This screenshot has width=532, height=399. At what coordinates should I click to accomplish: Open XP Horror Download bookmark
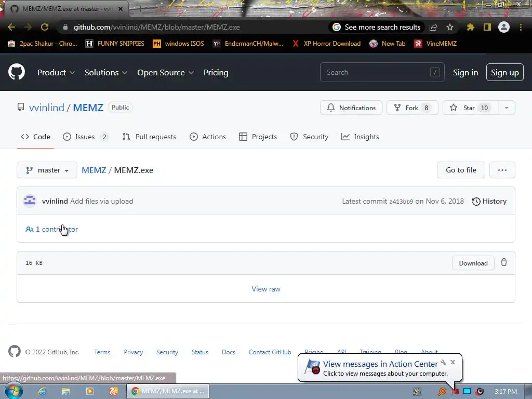pos(326,44)
